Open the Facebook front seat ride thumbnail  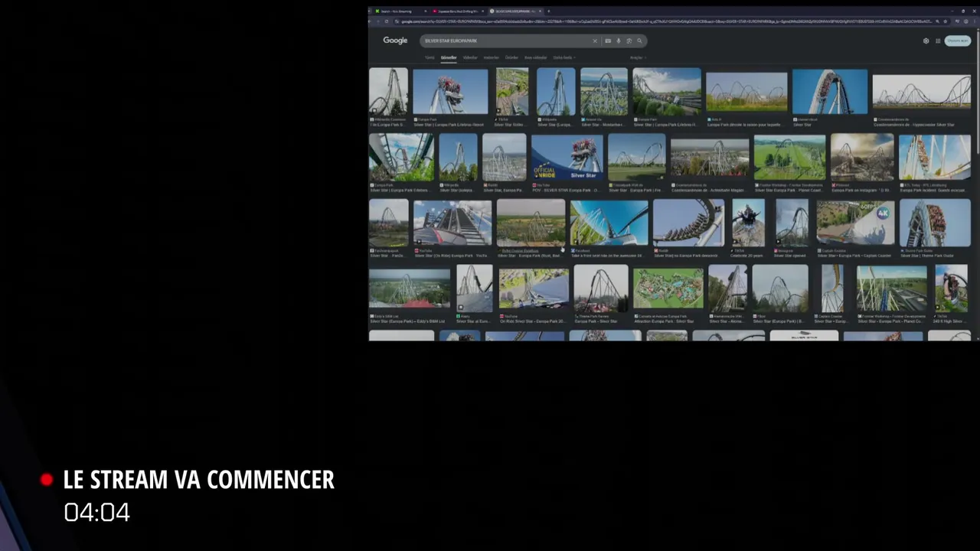[609, 223]
